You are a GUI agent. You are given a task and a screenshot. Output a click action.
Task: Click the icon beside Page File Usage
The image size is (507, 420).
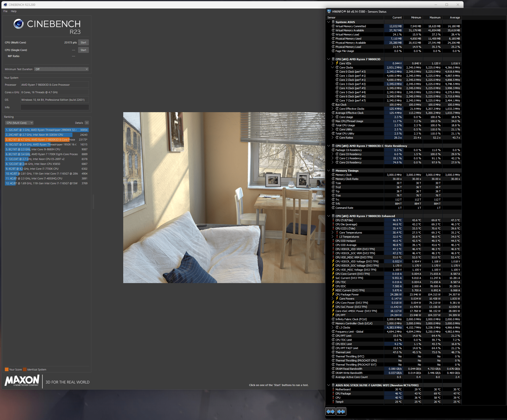click(333, 51)
